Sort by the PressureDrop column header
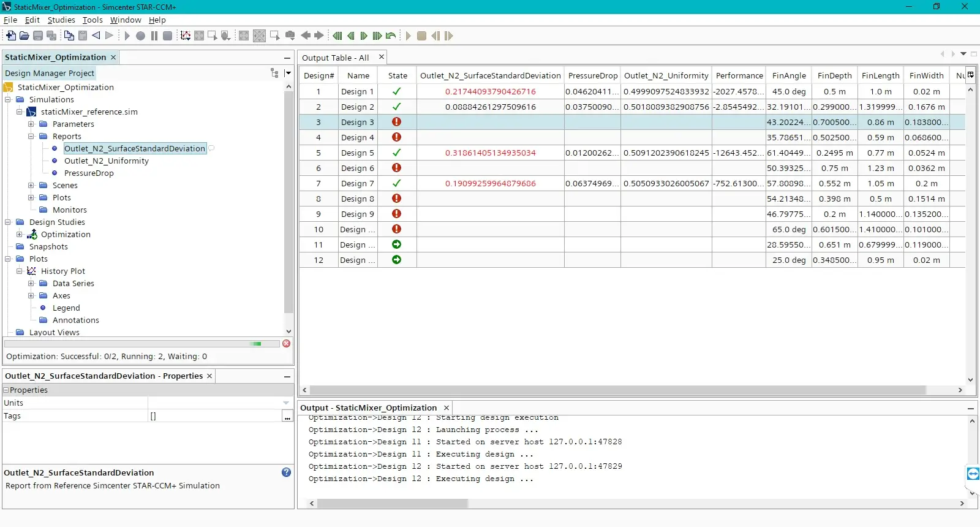Viewport: 980px width, 527px height. [592, 75]
